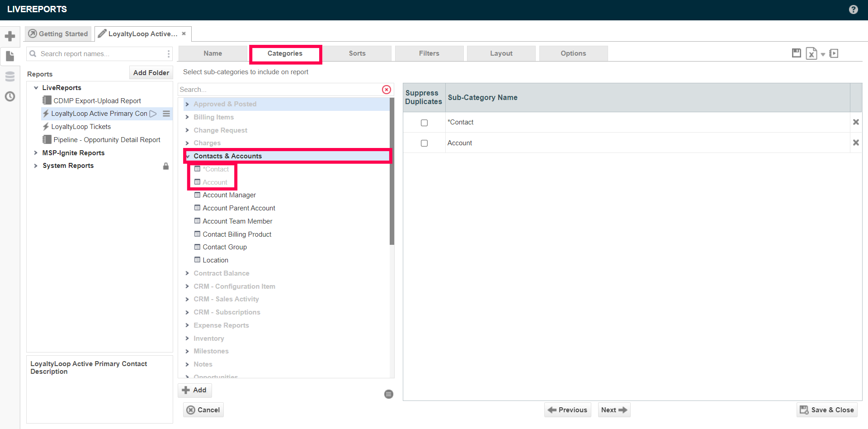Click Save & Close button

(827, 410)
